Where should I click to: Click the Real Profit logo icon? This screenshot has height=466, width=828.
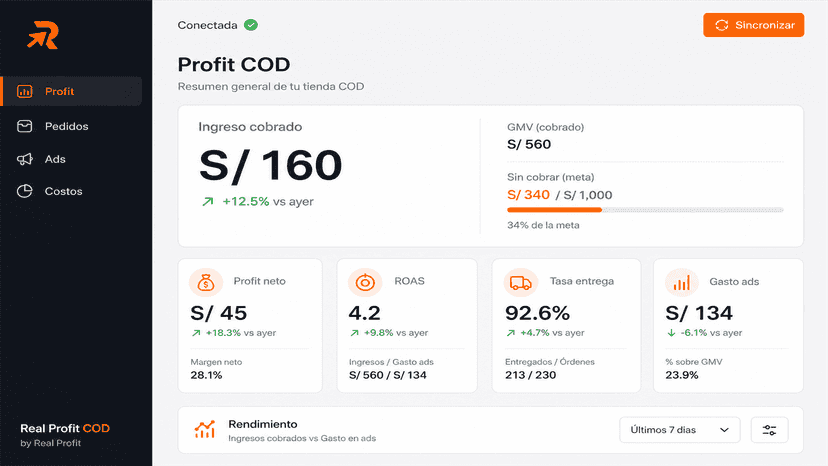[43, 35]
